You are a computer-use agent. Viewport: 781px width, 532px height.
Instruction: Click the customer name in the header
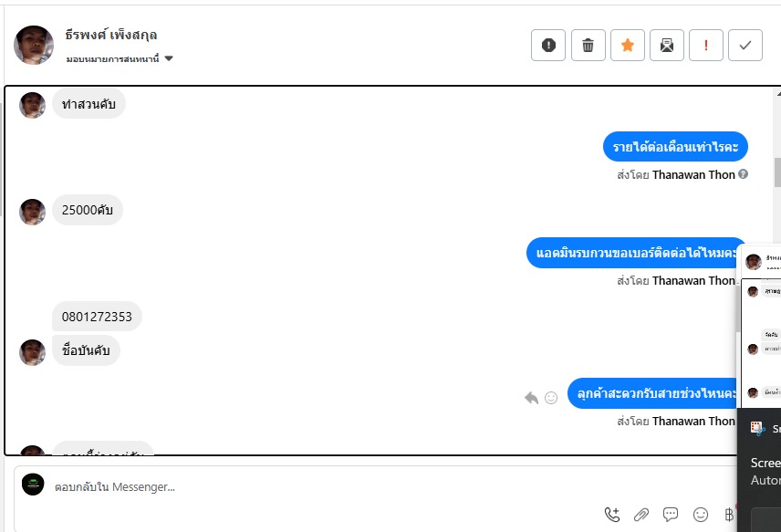coord(111,35)
